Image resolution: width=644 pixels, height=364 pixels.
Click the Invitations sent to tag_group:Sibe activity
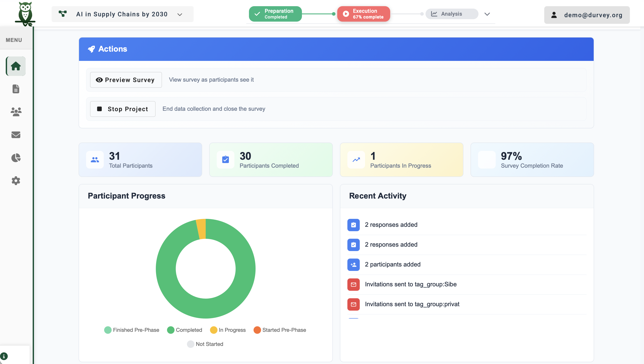click(411, 284)
